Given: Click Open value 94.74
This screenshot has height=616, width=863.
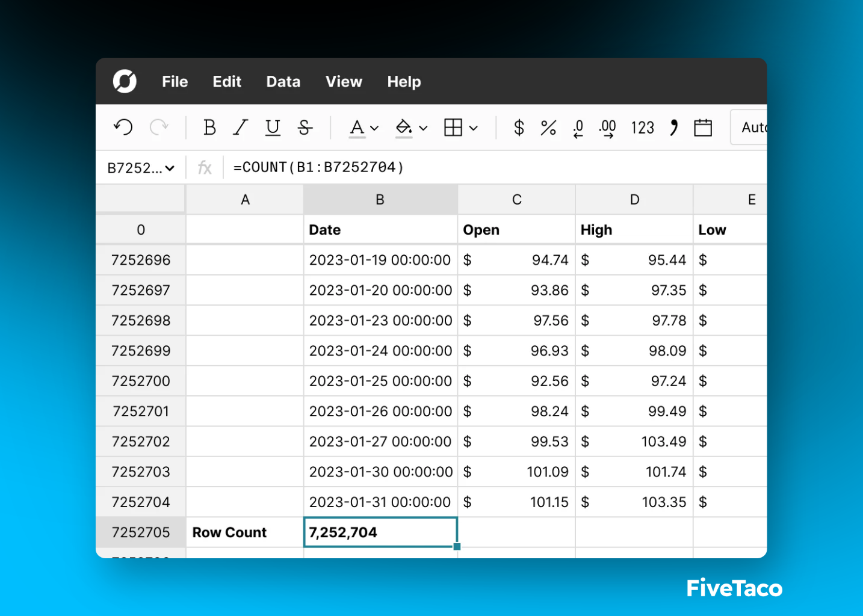Looking at the screenshot, I should pyautogui.click(x=516, y=260).
